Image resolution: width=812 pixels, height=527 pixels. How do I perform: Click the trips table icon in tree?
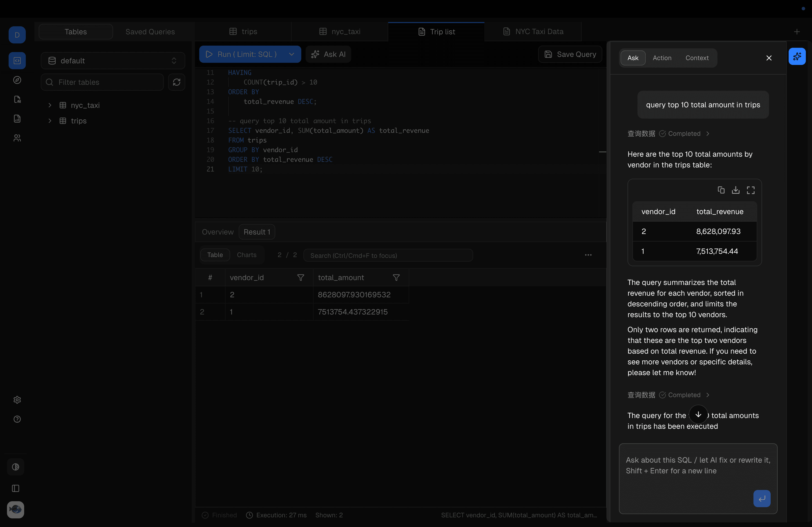pyautogui.click(x=63, y=121)
